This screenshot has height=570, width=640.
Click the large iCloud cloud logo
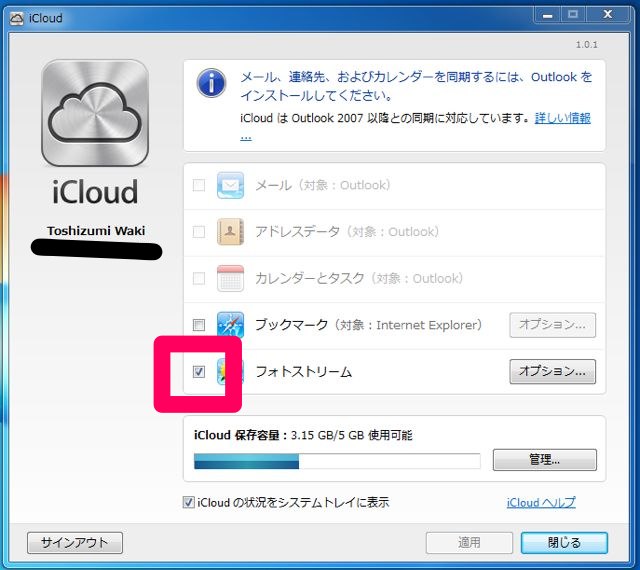click(x=95, y=113)
